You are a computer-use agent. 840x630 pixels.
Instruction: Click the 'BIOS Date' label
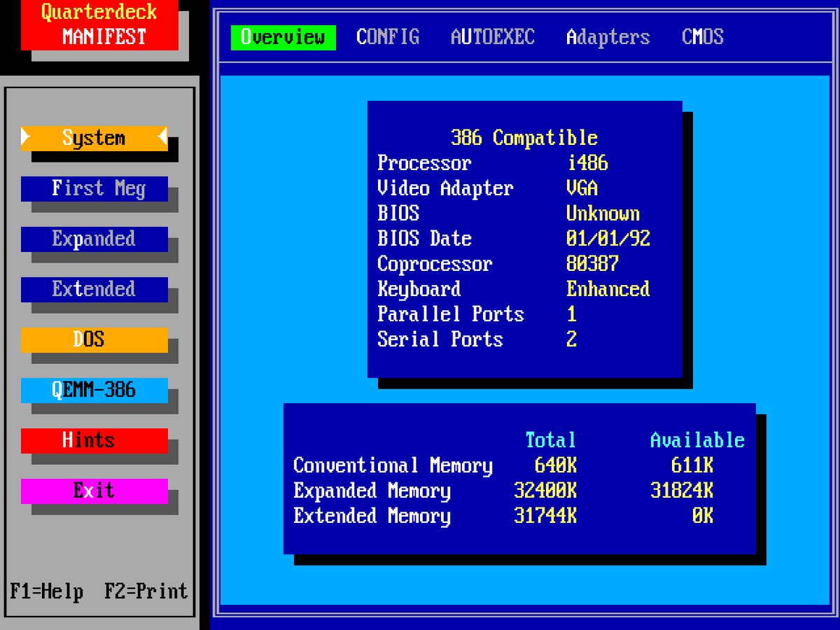coord(425,239)
